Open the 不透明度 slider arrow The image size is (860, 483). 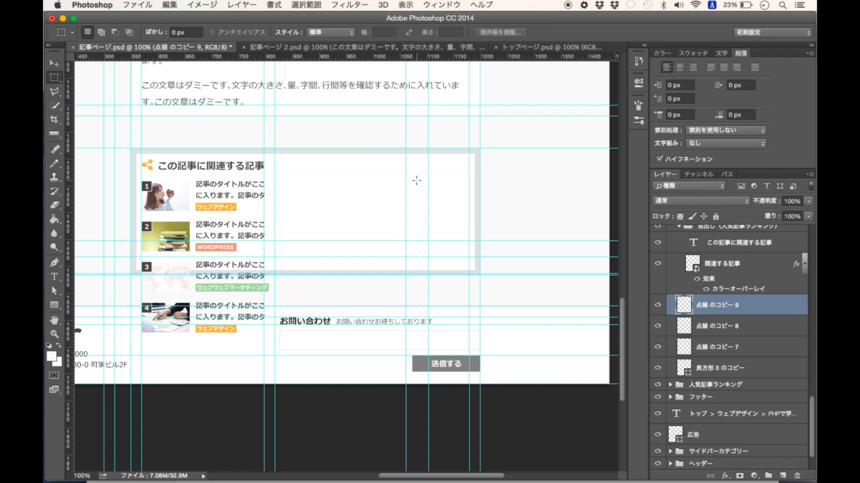pos(808,201)
